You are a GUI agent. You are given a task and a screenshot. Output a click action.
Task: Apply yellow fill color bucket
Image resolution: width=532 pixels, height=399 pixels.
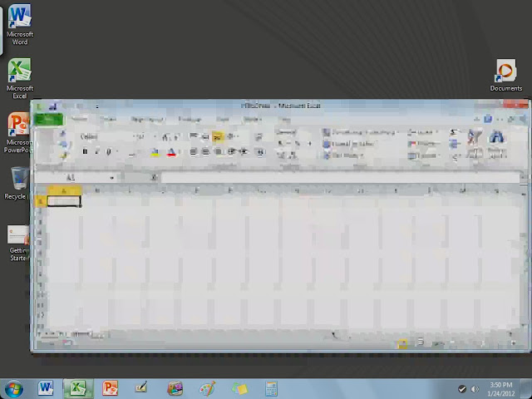(155, 152)
